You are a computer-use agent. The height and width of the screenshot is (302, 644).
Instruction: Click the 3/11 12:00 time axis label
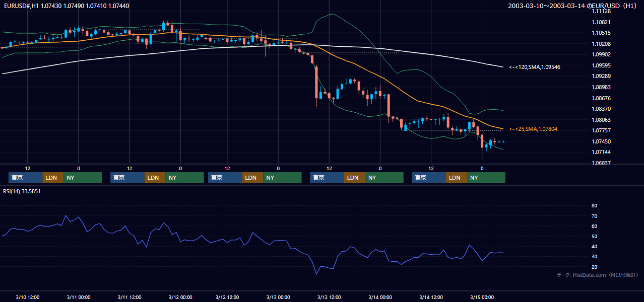coord(130,297)
